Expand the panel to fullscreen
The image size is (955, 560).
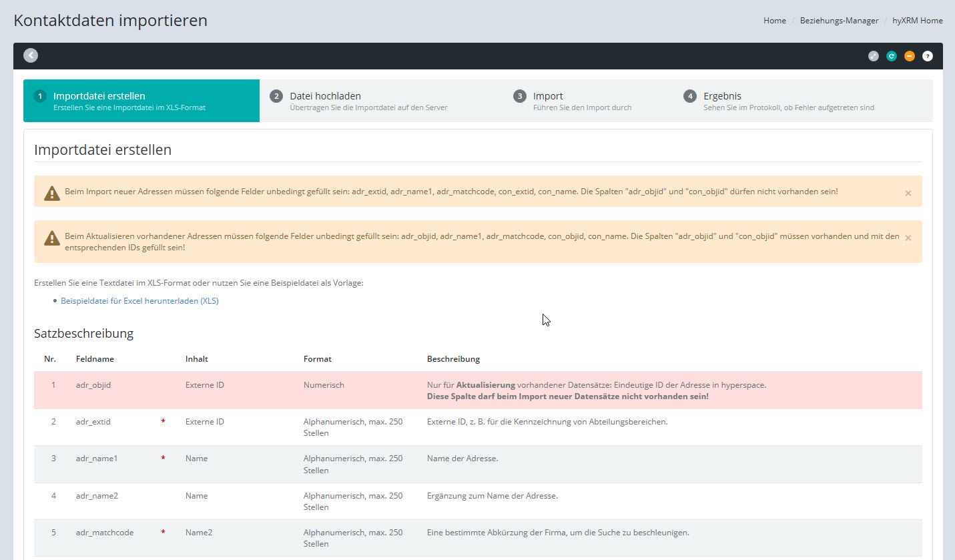(x=874, y=56)
